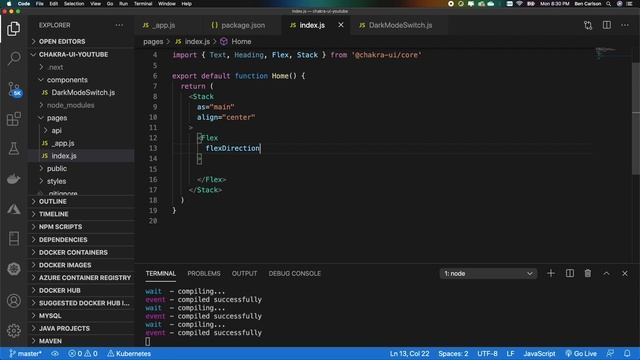Image resolution: width=640 pixels, height=360 pixels.
Task: Switch to the OUTPUT panel tab
Action: tap(244, 273)
